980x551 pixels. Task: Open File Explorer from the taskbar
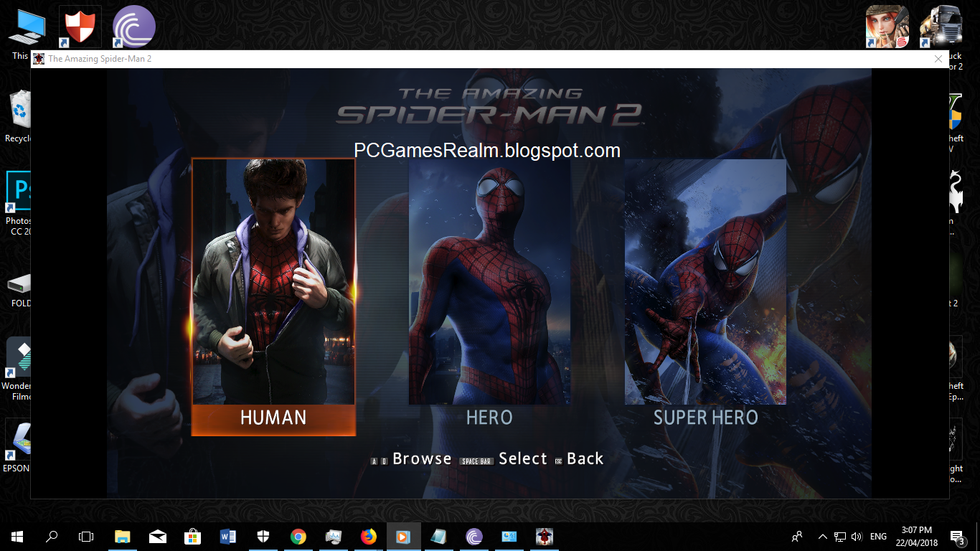[123, 537]
